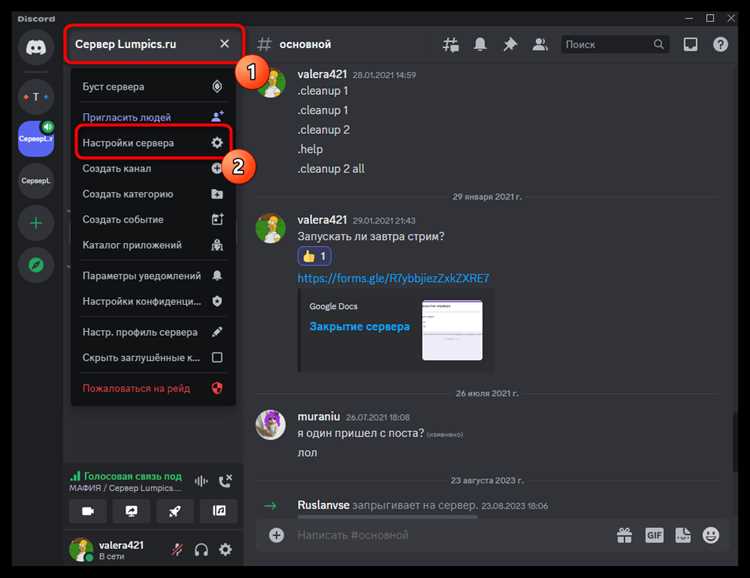
Task: Open the emoji picker smiley
Action: pos(711,535)
